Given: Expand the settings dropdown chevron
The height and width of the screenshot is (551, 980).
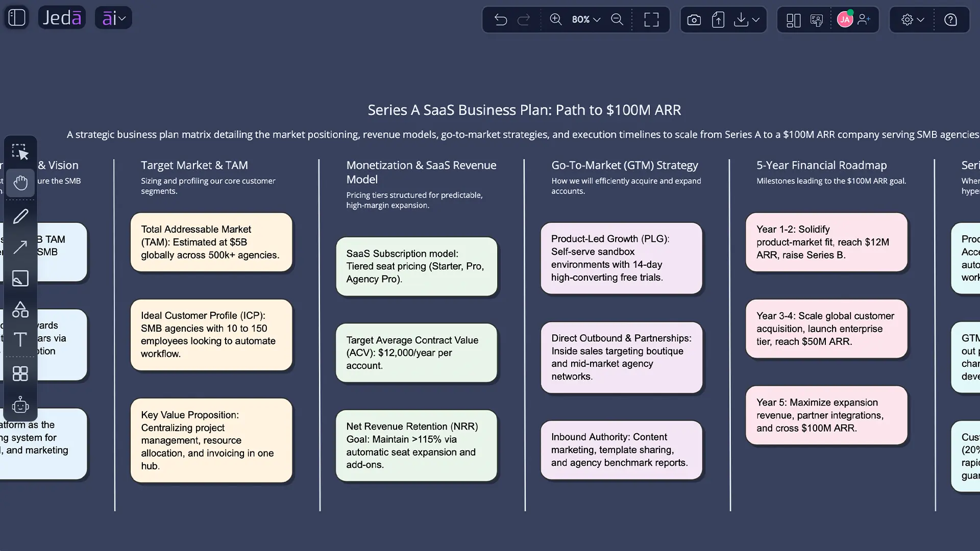Looking at the screenshot, I should pos(920,20).
